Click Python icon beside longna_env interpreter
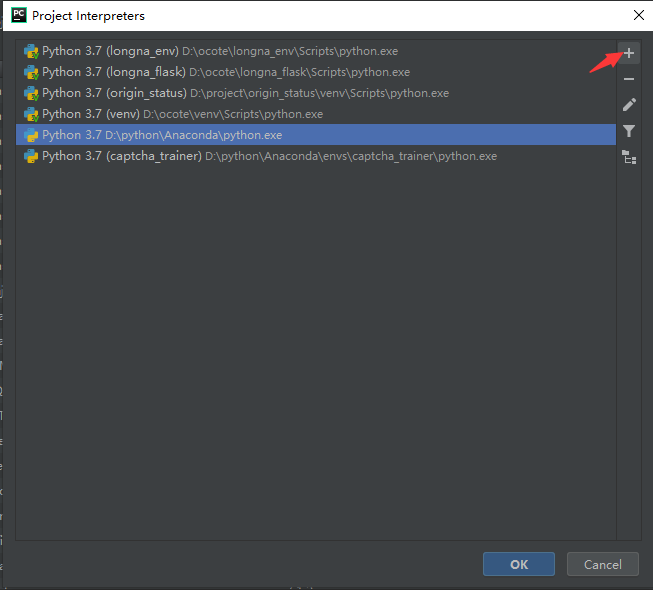 [31, 50]
